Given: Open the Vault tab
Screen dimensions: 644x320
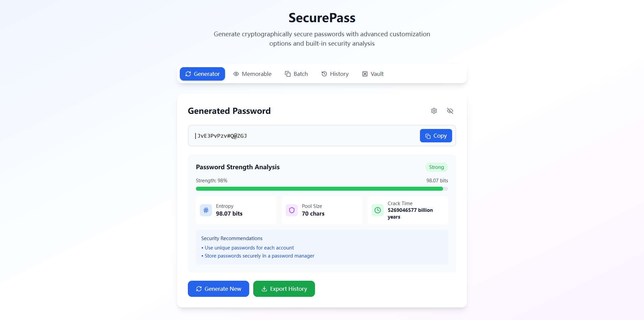Looking at the screenshot, I should click(373, 74).
